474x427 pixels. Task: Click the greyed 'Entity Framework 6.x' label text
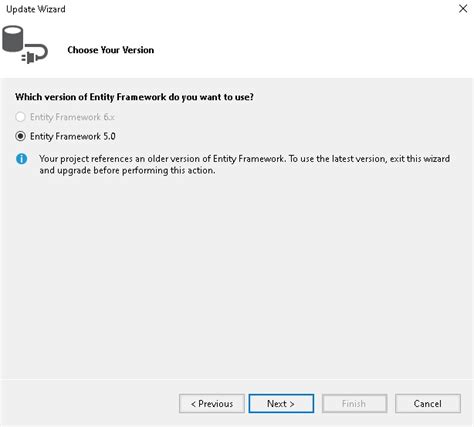pyautogui.click(x=72, y=117)
